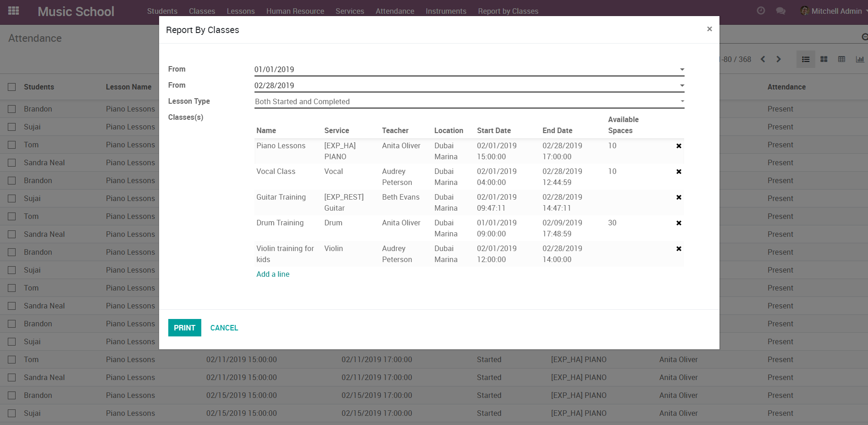The image size is (868, 425).
Task: Expand the 02/28/2019 date dropdown
Action: coord(682,85)
